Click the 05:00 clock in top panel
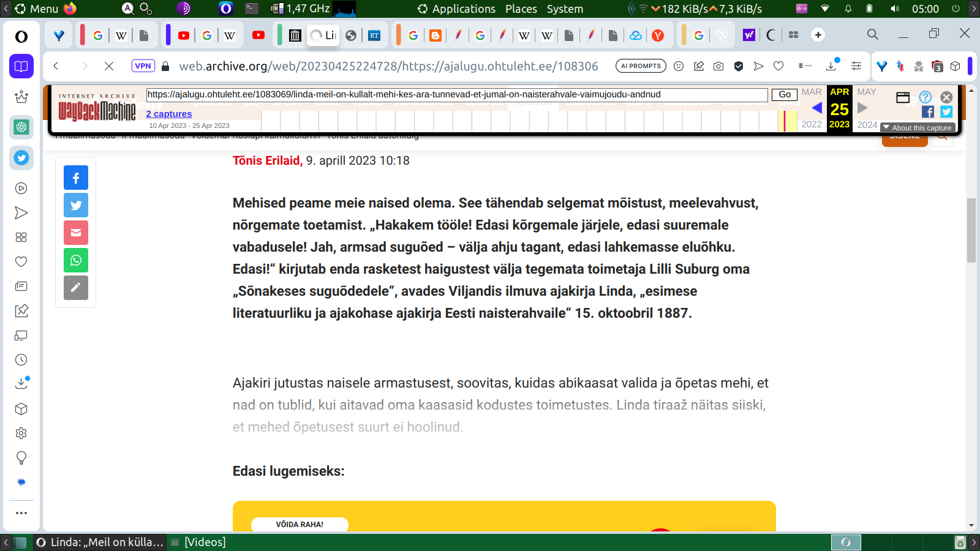This screenshot has width=980, height=551. (925, 9)
